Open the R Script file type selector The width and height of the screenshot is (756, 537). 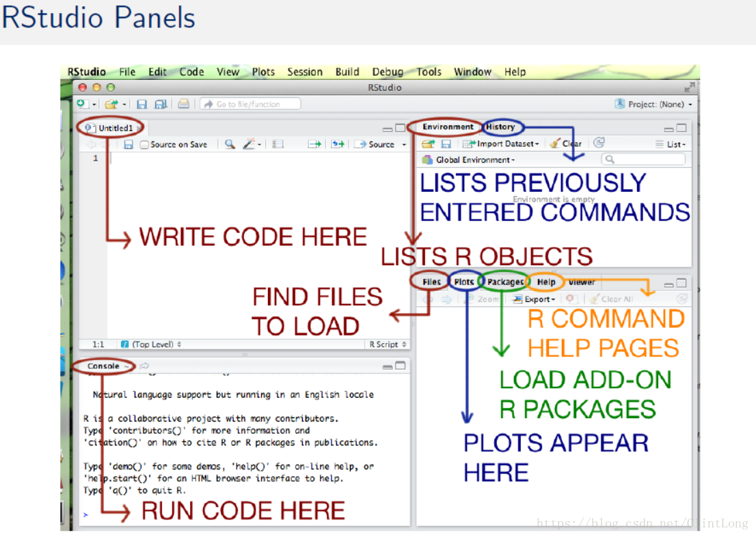[388, 344]
